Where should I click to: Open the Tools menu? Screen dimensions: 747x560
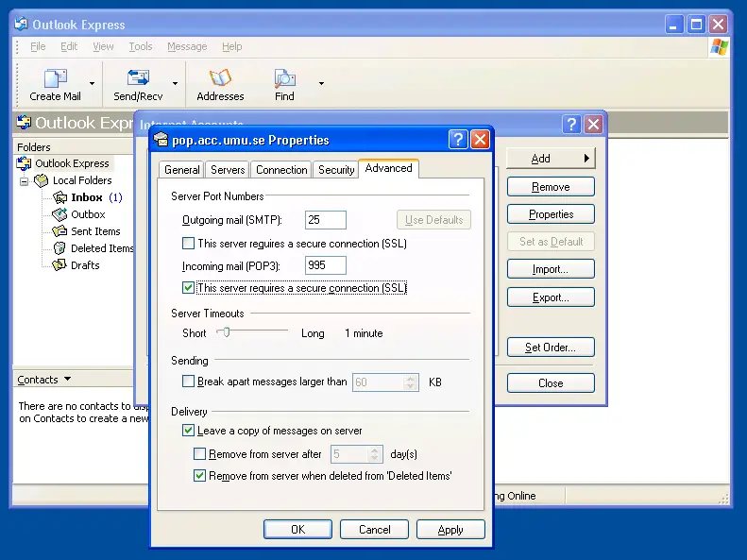pyautogui.click(x=141, y=46)
